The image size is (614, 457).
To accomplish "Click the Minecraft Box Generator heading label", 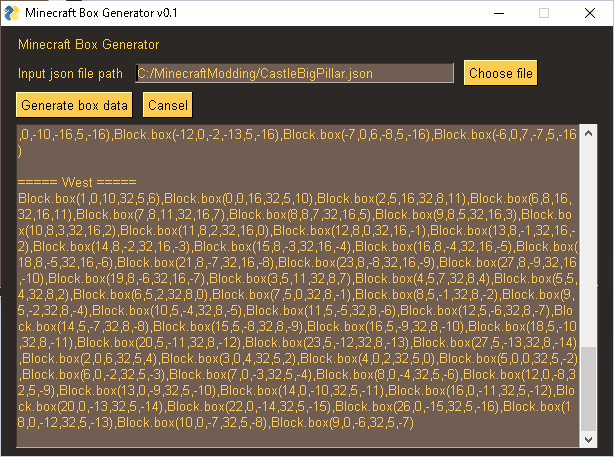I will (88, 44).
